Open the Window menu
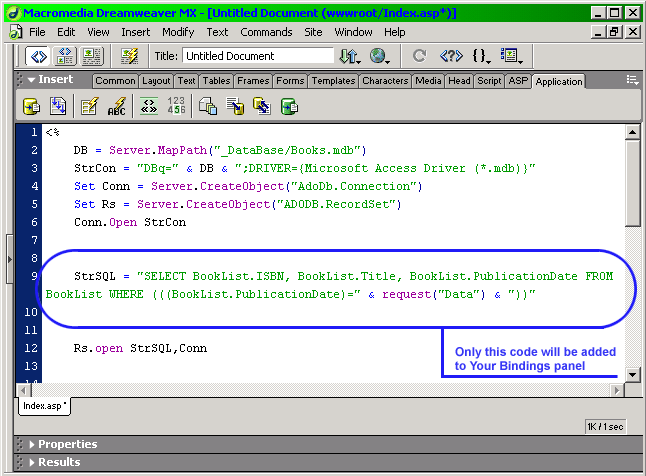The height and width of the screenshot is (476, 646). tap(353, 32)
